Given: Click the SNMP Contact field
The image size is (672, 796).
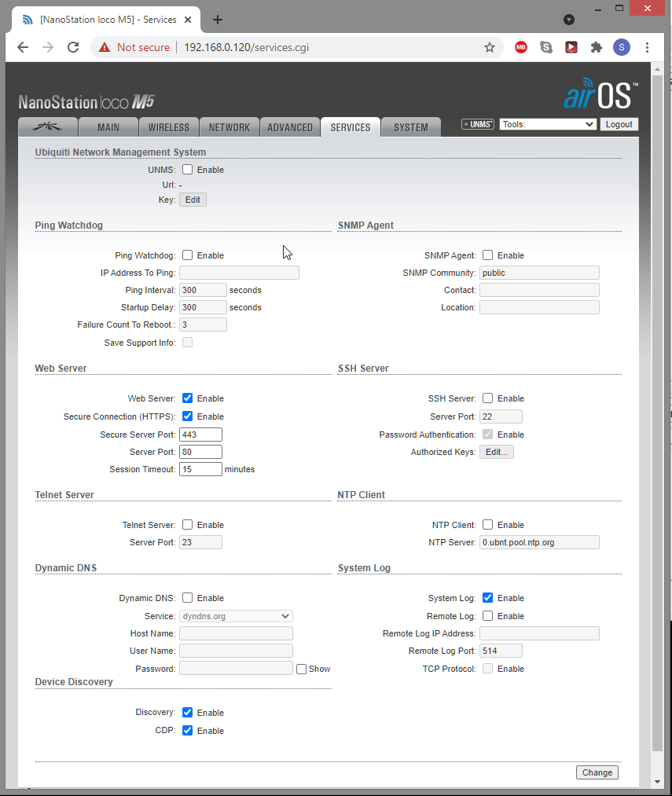Looking at the screenshot, I should (x=539, y=290).
